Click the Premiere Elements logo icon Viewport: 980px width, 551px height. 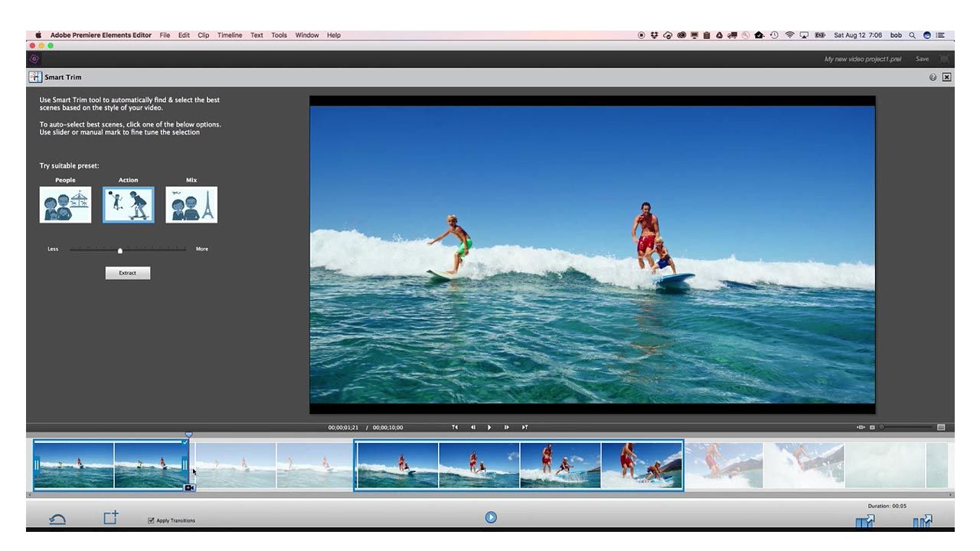[x=34, y=59]
